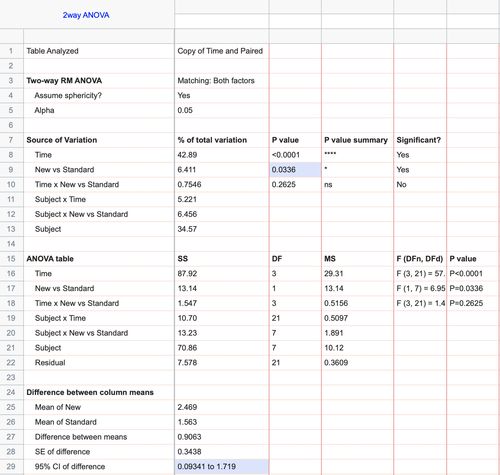The image size is (500, 475).
Task: Select the 'Copy of Time and Paired' cell
Action: coord(221,51)
